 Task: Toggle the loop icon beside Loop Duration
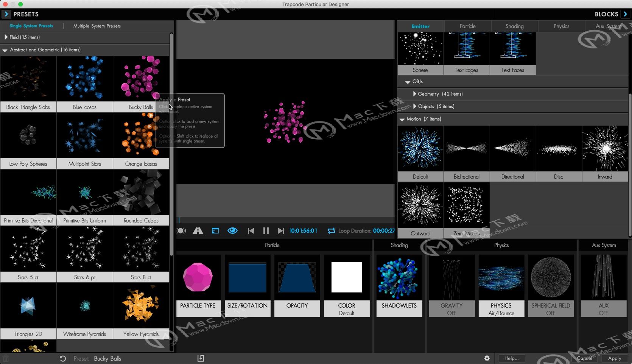331,230
